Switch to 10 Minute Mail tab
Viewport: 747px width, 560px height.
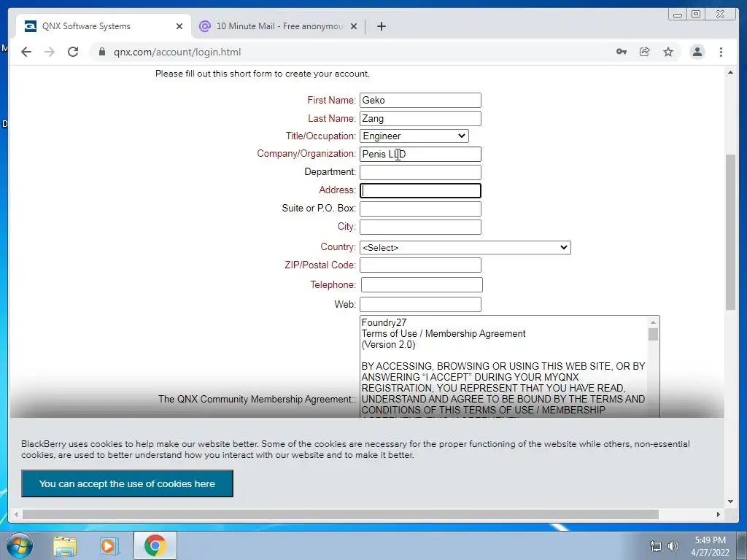(x=278, y=26)
